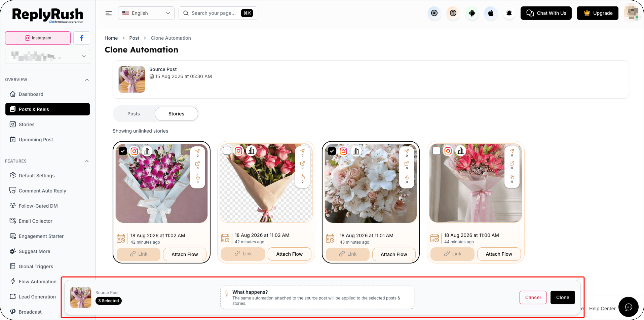Viewport: 644px width, 320px height.
Task: Uncheck the 11:01 AM white flower story
Action: click(332, 151)
